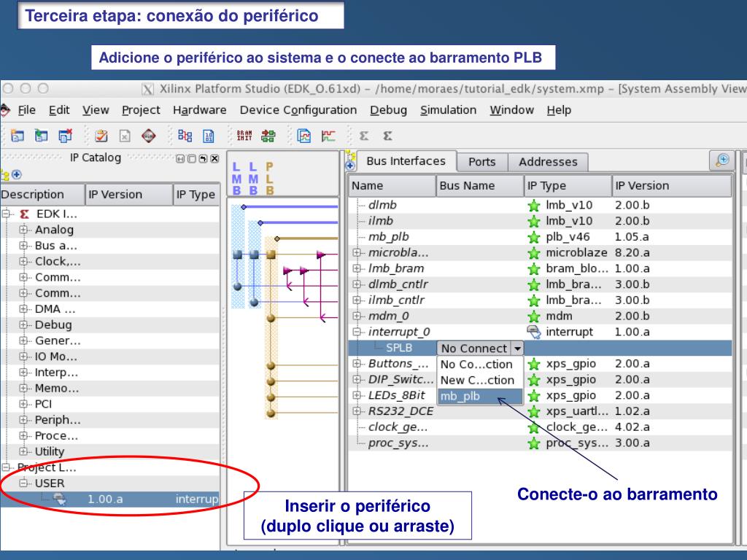Viewport: 747px width, 560px height.
Task: Open the Device Configuration menu
Action: click(298, 110)
